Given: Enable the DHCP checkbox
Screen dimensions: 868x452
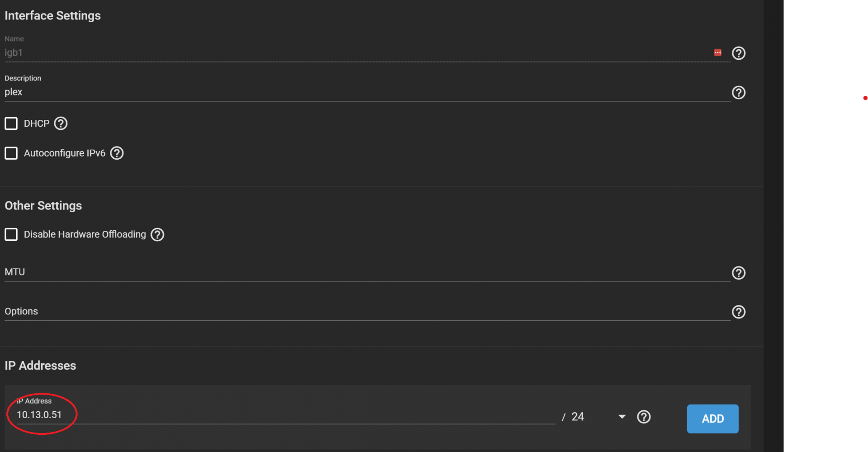Looking at the screenshot, I should coord(11,124).
